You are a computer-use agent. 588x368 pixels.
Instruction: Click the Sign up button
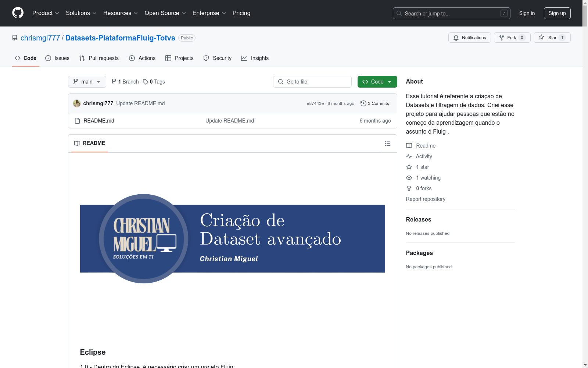pos(557,13)
